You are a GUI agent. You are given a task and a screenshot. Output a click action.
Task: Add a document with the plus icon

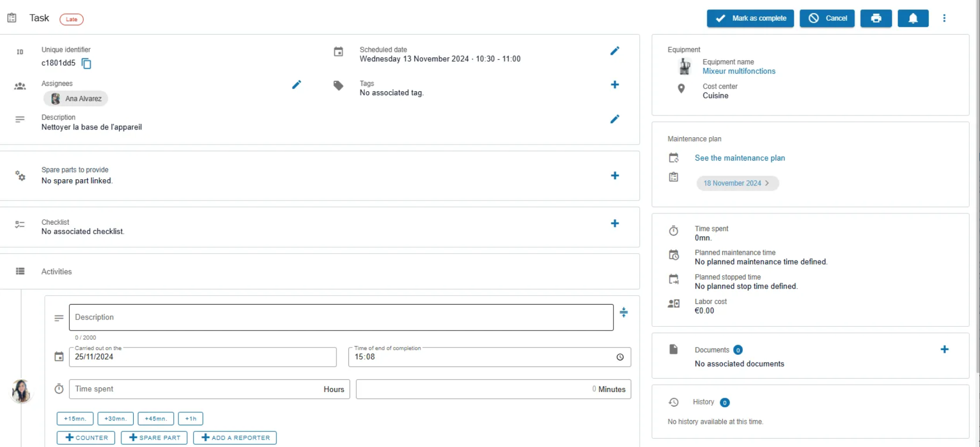tap(944, 350)
